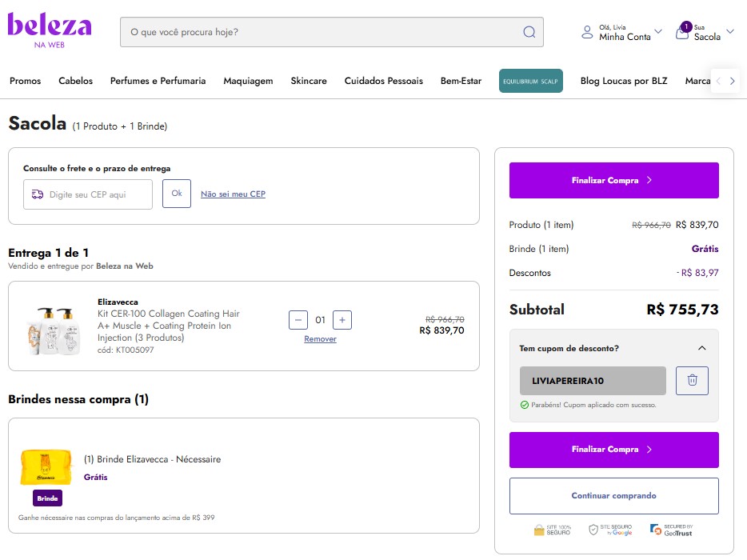747x560 pixels.
Task: Open the Cabelos menu category
Action: 76,81
